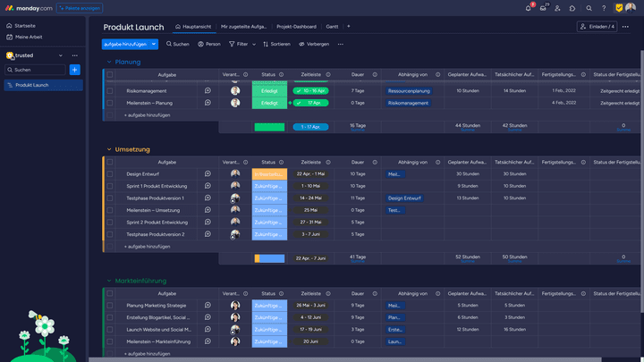Open the search magnifier in top bar
The height and width of the screenshot is (362, 644).
pos(589,8)
